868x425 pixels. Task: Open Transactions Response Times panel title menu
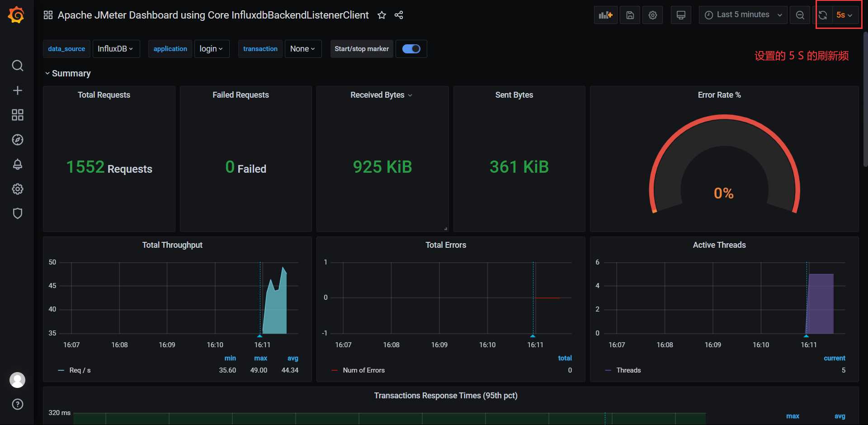click(446, 396)
